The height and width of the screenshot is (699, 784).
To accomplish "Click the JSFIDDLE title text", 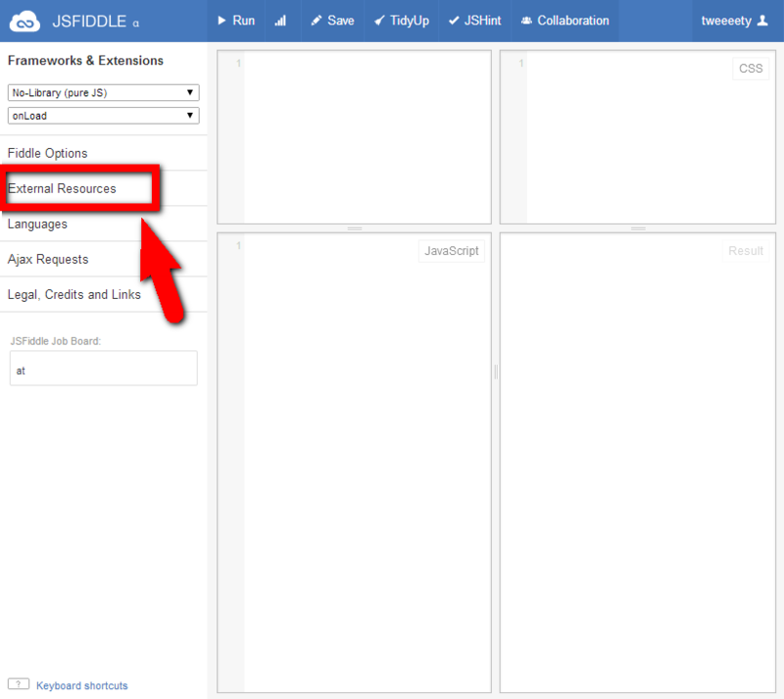I will [x=89, y=22].
